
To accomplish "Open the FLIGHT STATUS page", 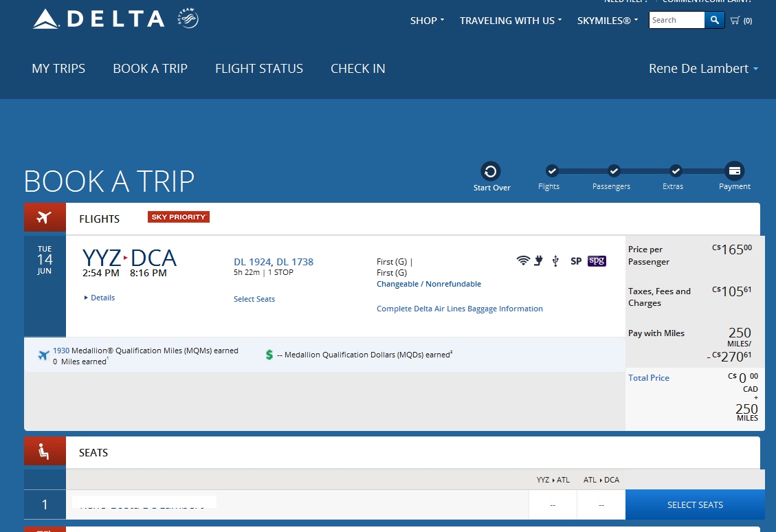I will tap(259, 69).
